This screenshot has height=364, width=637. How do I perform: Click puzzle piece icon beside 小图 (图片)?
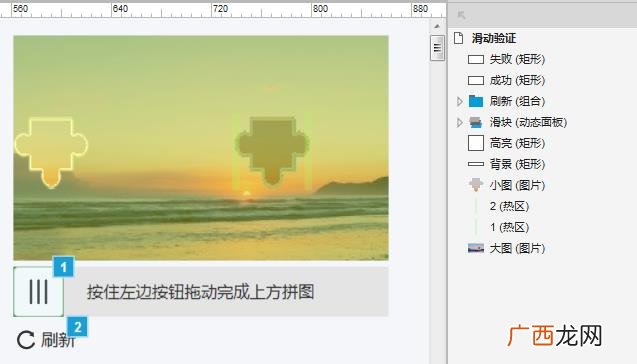point(476,185)
